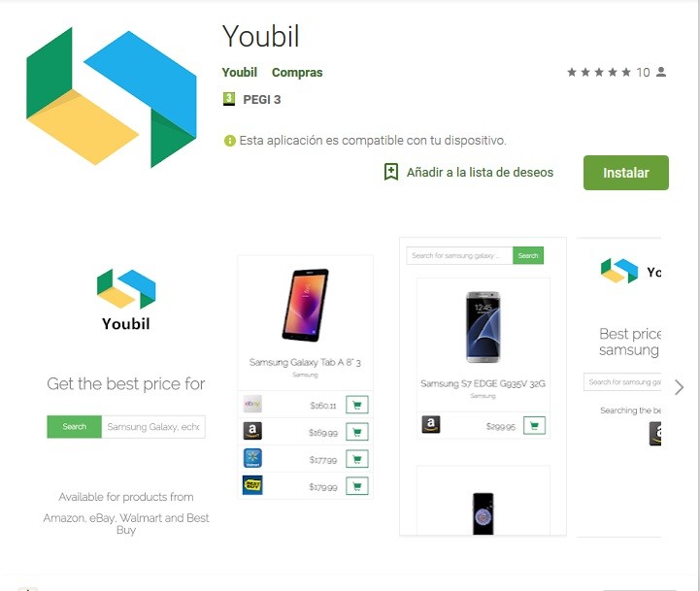Click the green compatibility info icon
The image size is (700, 591).
point(229,141)
